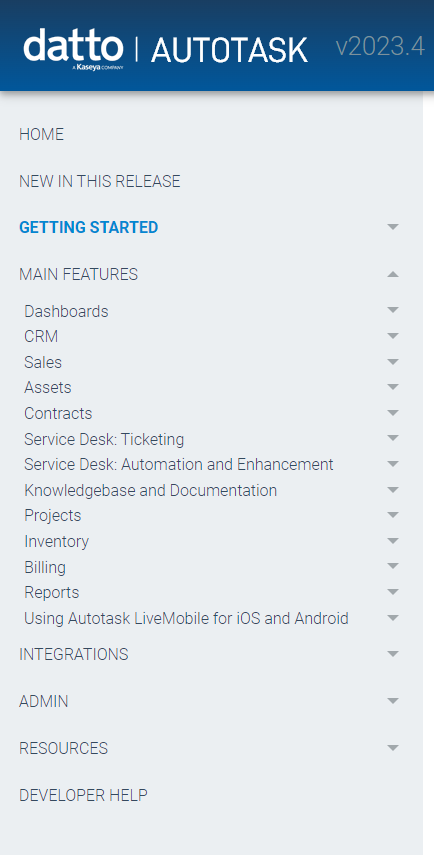Expand the Dashboards submenu arrow
Image resolution: width=434 pixels, height=855 pixels.
point(393,310)
